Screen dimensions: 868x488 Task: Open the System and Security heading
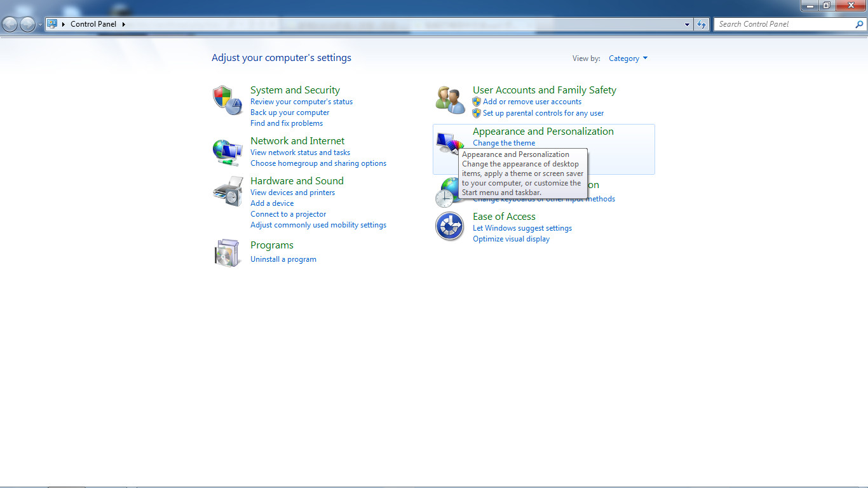tap(295, 90)
